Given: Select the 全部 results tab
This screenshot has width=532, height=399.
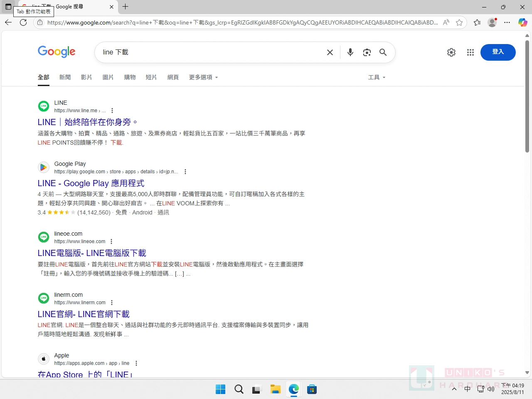Looking at the screenshot, I should coord(44,77).
